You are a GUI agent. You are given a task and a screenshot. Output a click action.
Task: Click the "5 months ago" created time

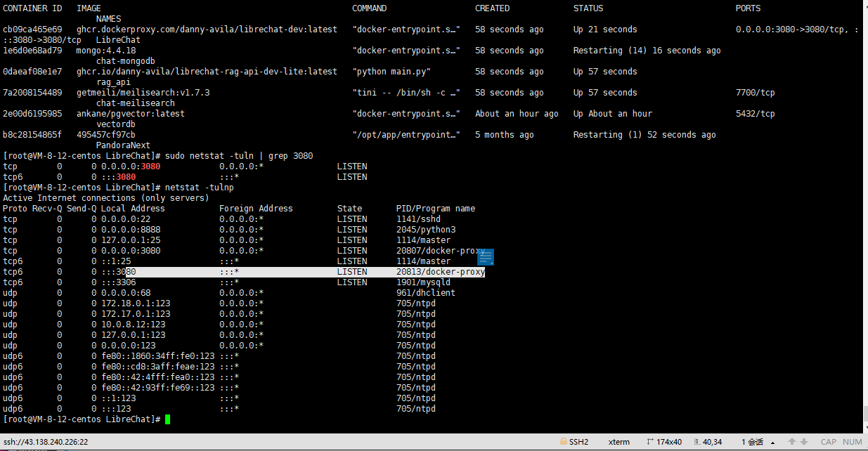pos(505,135)
